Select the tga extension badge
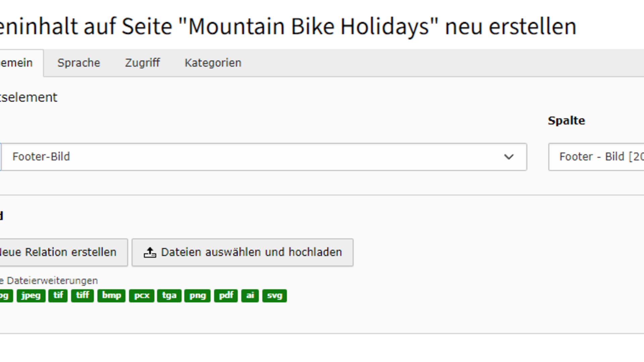 pos(169,296)
